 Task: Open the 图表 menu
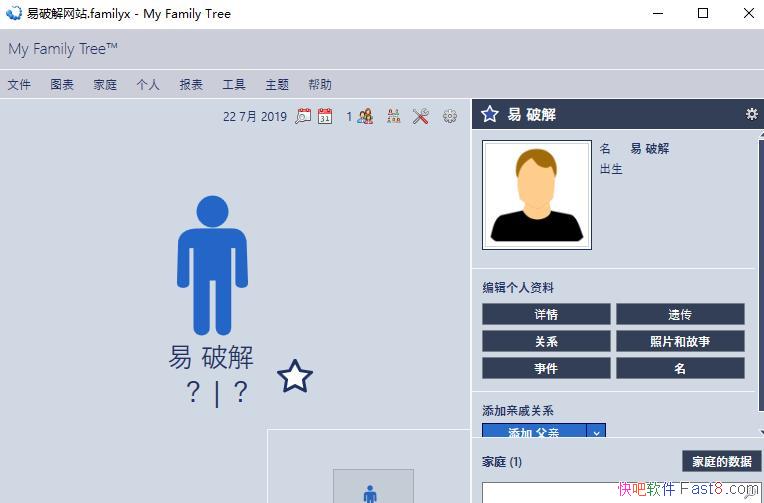[62, 84]
